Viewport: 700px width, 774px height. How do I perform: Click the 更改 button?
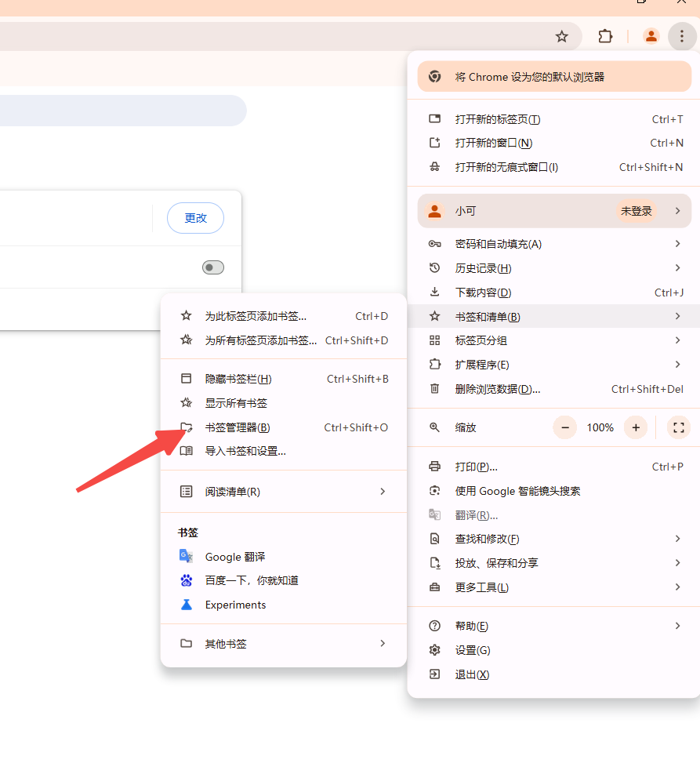point(196,218)
